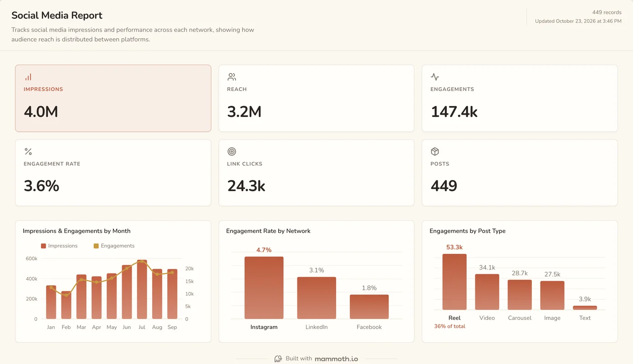The image size is (633, 364).
Task: Click the Sep impressions bar
Action: tap(172, 294)
